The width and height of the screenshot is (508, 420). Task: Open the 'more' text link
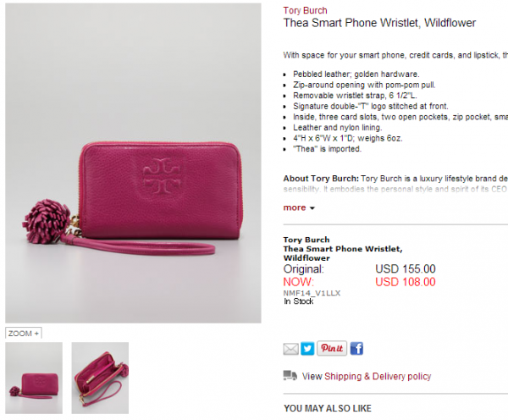(295, 207)
